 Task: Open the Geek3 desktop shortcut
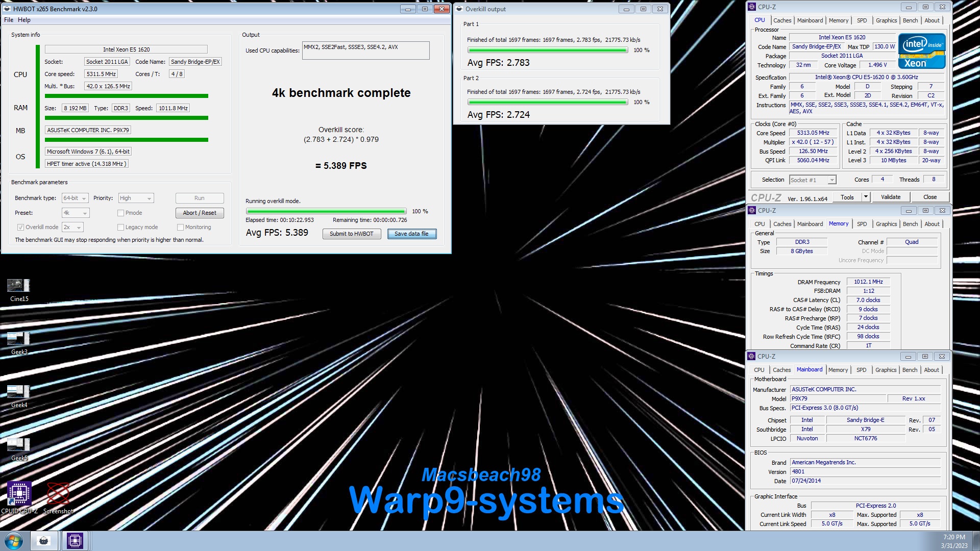(19, 343)
